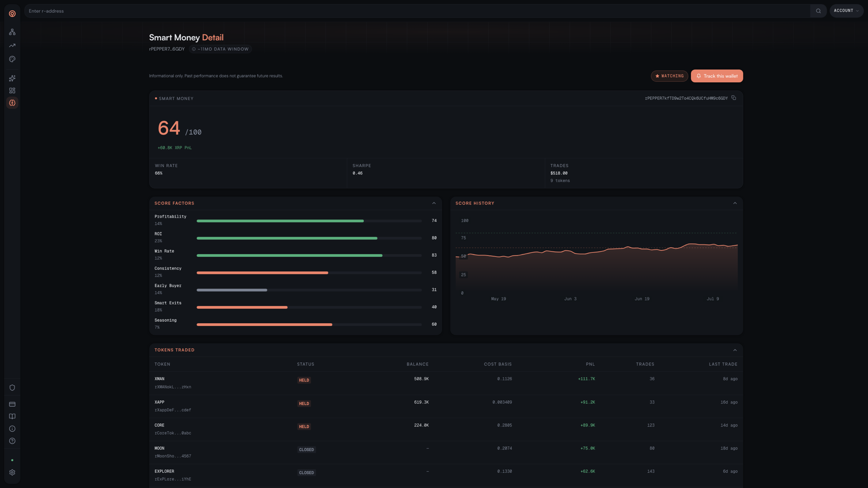Open the dashboard grid sidebar icon
Screen dimensions: 868x488
[12, 91]
